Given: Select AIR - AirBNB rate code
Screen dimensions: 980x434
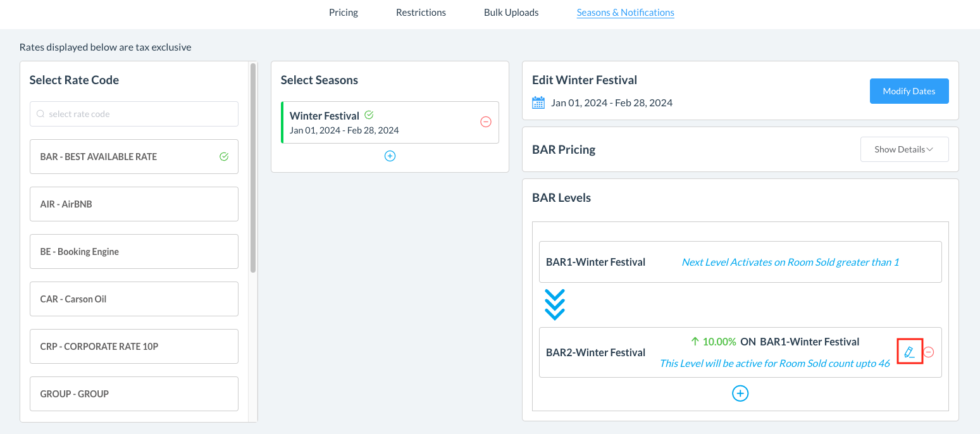Looking at the screenshot, I should pyautogui.click(x=133, y=204).
